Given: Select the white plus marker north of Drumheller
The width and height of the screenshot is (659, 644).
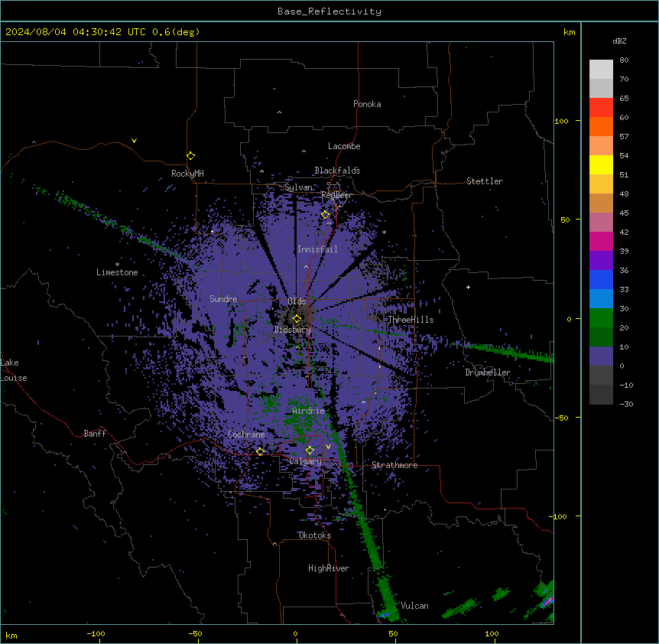Looking at the screenshot, I should click(468, 287).
